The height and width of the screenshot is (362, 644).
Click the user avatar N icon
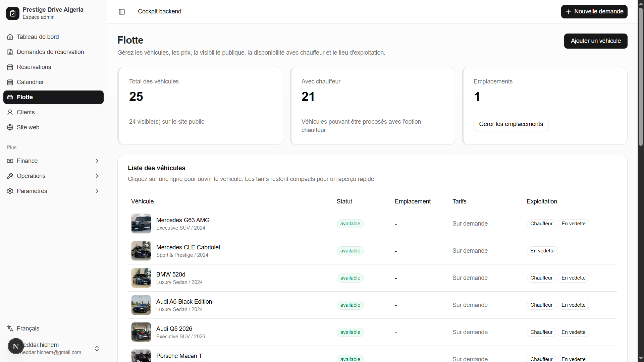click(16, 346)
